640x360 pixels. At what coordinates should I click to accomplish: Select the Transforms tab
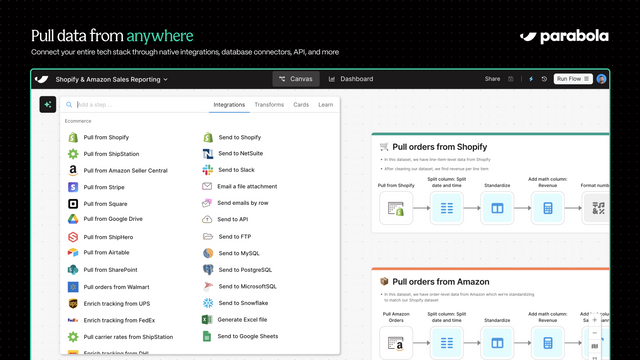tap(269, 105)
